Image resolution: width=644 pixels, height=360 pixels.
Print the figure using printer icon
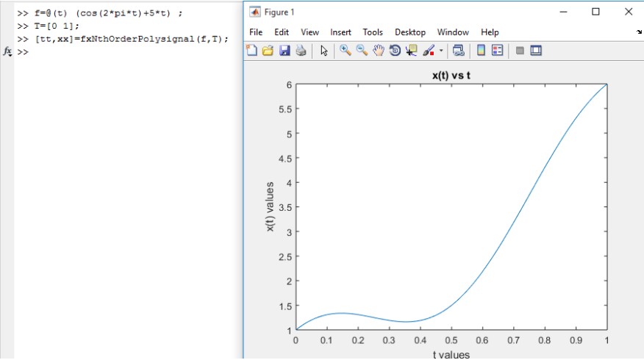click(x=300, y=51)
